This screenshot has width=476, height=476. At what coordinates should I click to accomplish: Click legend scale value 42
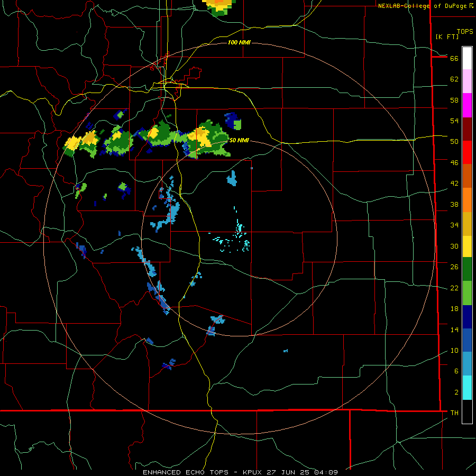(454, 184)
